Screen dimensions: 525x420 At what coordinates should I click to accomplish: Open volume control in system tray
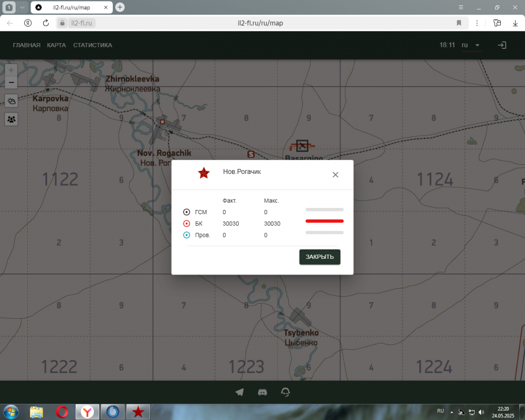coord(481,412)
